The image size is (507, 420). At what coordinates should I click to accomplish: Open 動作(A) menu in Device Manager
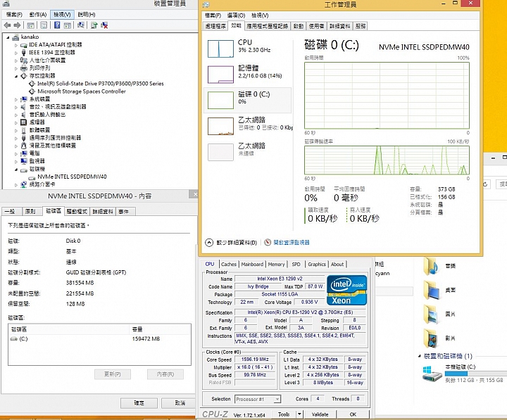click(x=38, y=15)
